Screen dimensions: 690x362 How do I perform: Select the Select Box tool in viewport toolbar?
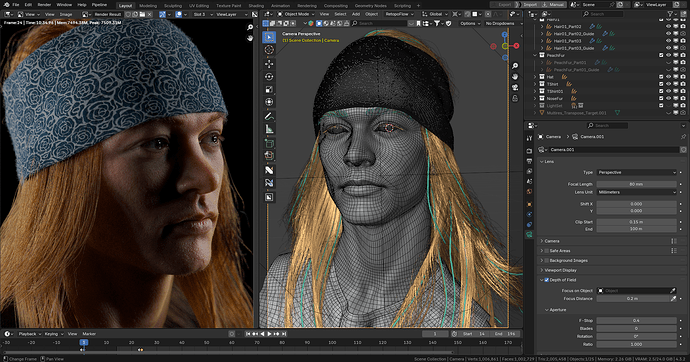click(269, 37)
